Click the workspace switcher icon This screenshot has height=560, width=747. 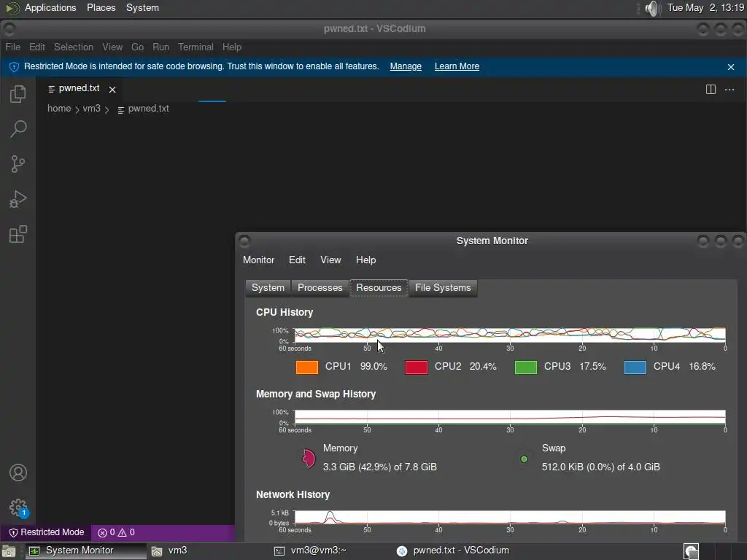tap(691, 551)
